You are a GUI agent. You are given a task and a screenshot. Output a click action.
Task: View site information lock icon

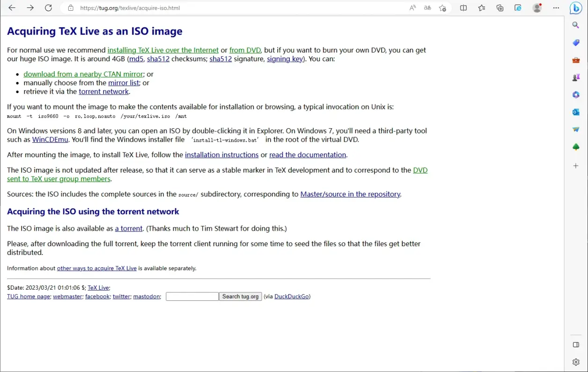point(71,8)
